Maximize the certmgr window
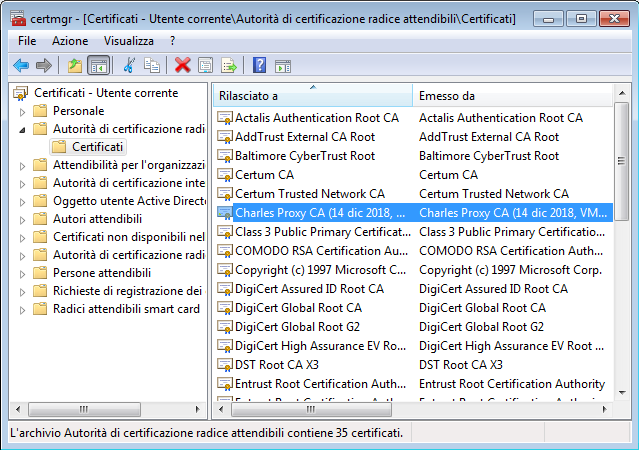The height and width of the screenshot is (450, 639). coord(581,19)
